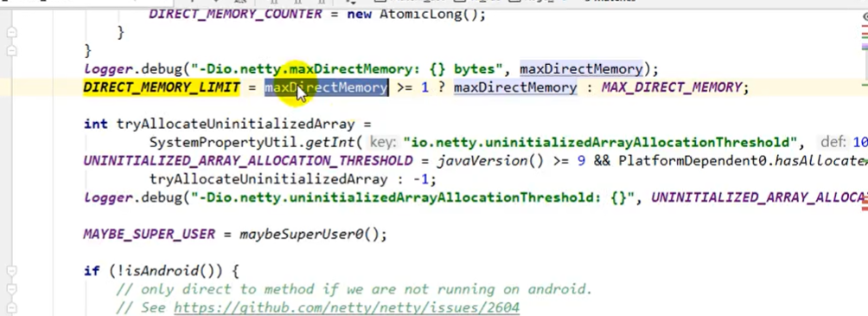Click the "only direct to method" comment line

click(x=354, y=289)
